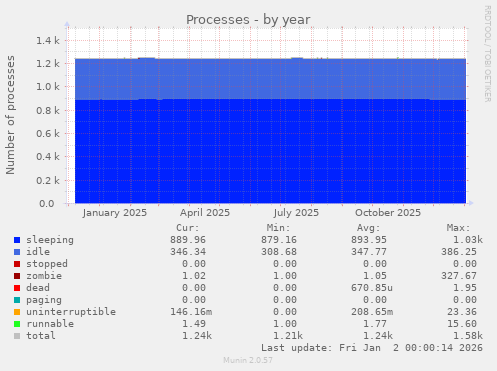Click the 'Min:' column header

[x=278, y=228]
